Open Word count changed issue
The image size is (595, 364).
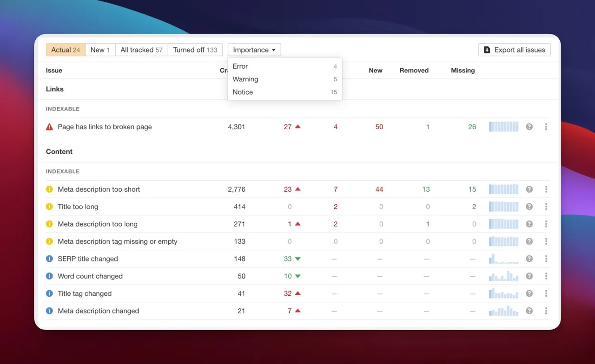pos(90,276)
